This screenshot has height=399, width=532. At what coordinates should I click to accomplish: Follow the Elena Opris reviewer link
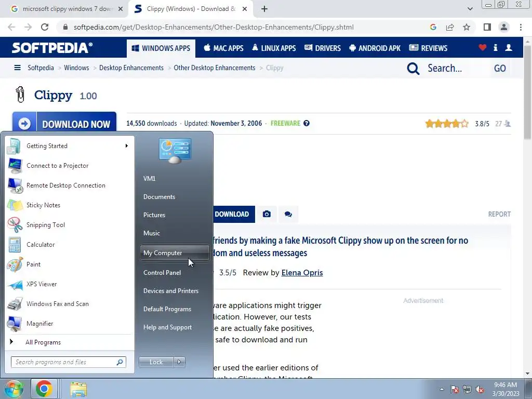click(302, 273)
